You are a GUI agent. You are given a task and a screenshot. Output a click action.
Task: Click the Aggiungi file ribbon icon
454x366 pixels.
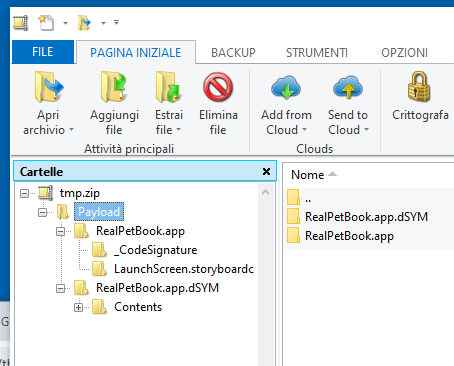114,87
